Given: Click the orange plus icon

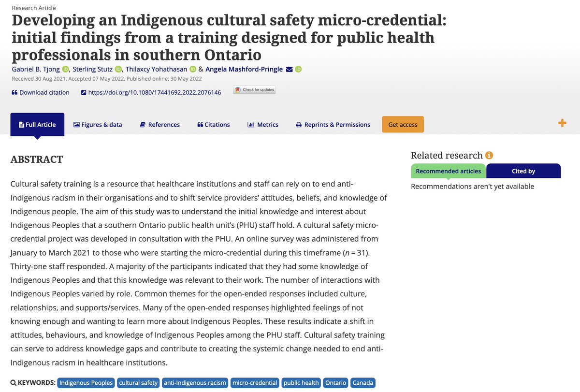Looking at the screenshot, I should click(x=562, y=123).
